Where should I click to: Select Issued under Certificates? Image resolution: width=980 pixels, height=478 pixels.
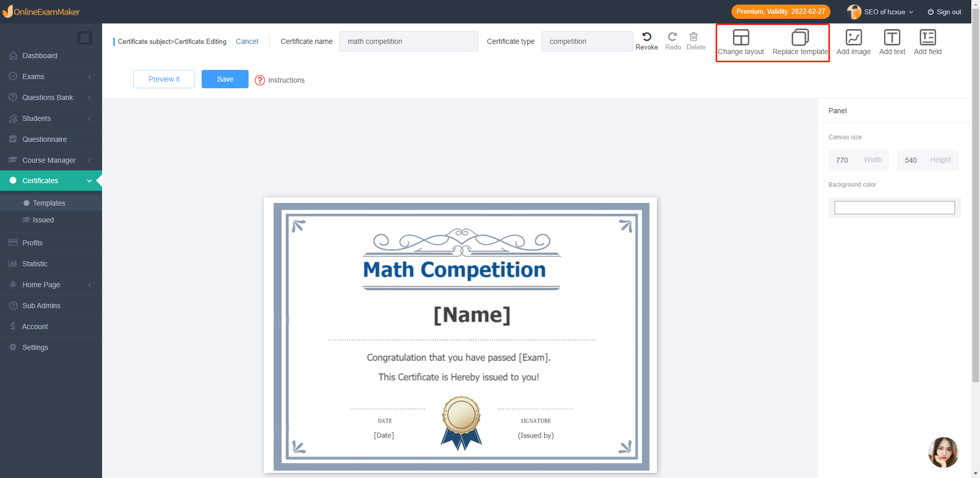click(x=51, y=220)
